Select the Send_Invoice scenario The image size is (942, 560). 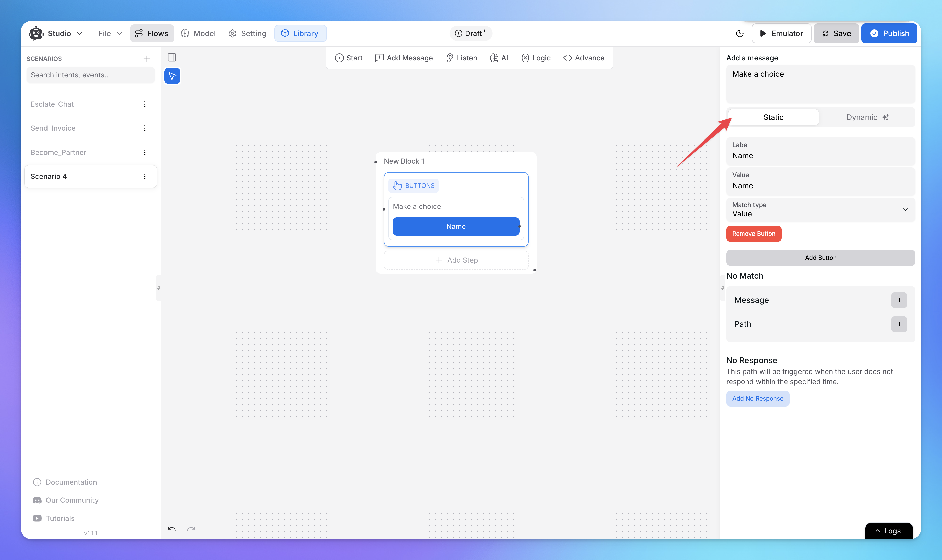coord(53,128)
